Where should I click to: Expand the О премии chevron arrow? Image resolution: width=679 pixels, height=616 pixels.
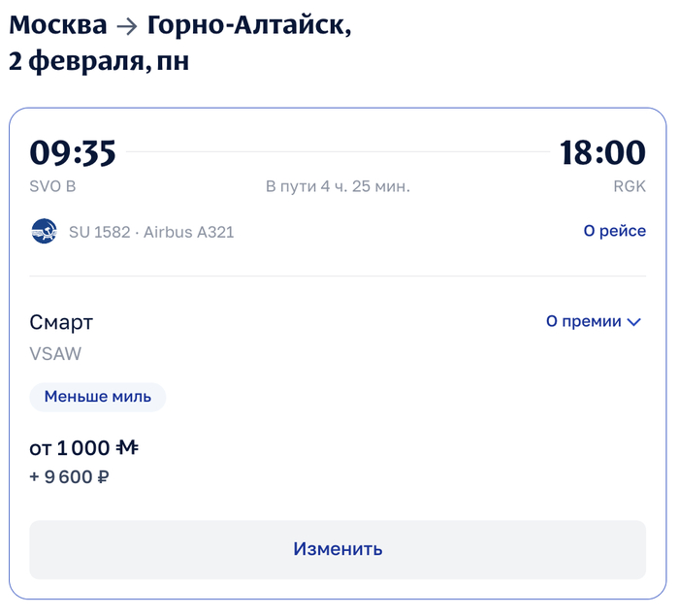(635, 322)
